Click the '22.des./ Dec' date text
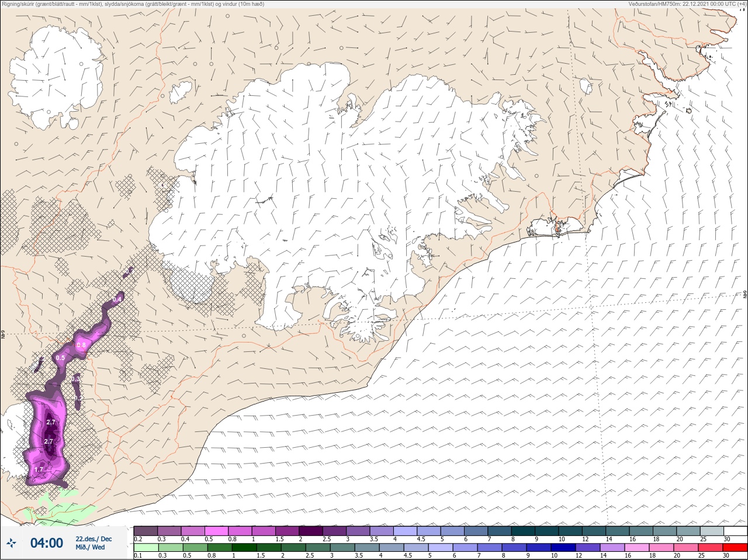This screenshot has width=748, height=560. (93, 539)
